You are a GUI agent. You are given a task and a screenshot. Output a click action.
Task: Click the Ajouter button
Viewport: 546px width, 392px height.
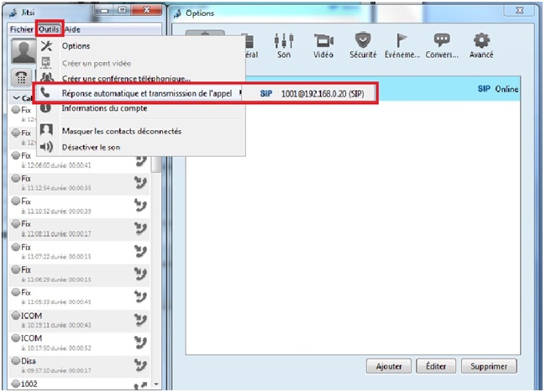tap(389, 367)
